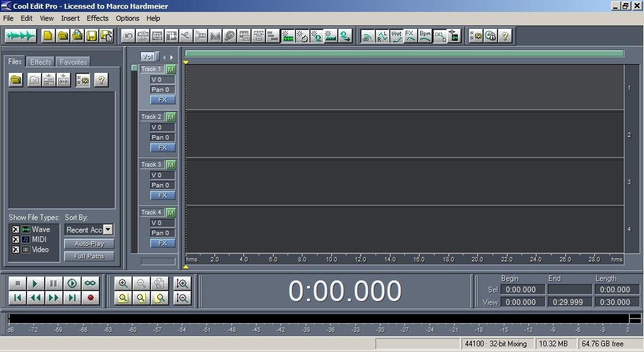Open the Sort By Recent Access dropdown

[108, 229]
